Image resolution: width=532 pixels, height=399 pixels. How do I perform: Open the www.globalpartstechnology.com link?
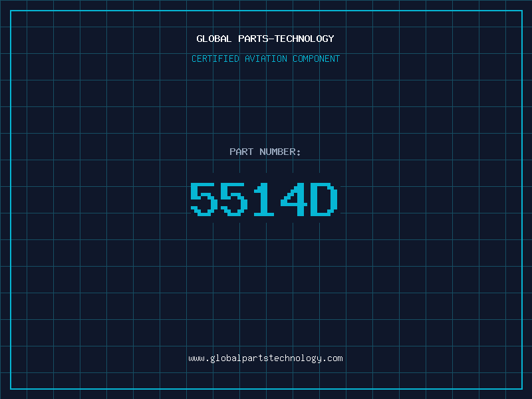point(265,358)
